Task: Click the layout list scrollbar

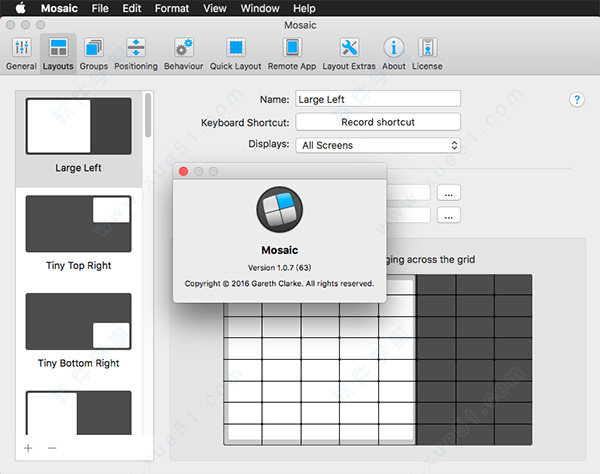Action: click(x=148, y=116)
